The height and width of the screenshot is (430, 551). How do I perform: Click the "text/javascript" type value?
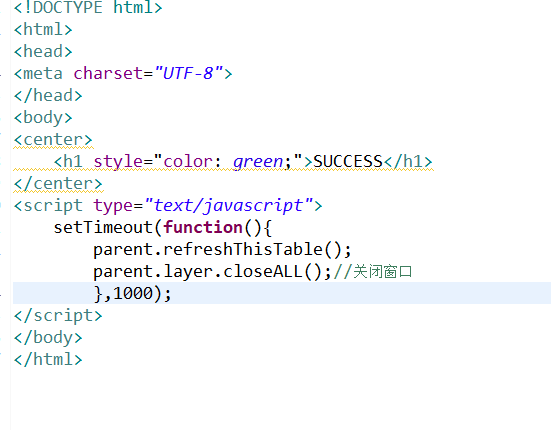point(228,206)
